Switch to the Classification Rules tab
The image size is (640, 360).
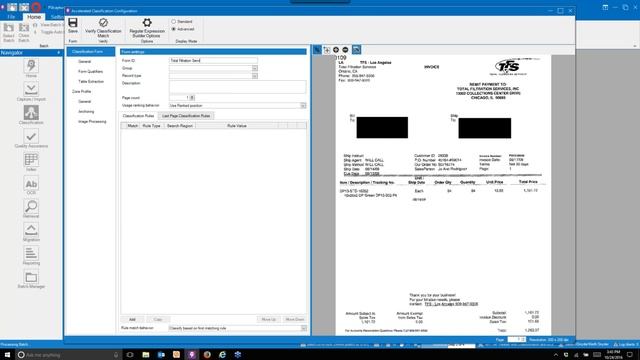point(138,116)
